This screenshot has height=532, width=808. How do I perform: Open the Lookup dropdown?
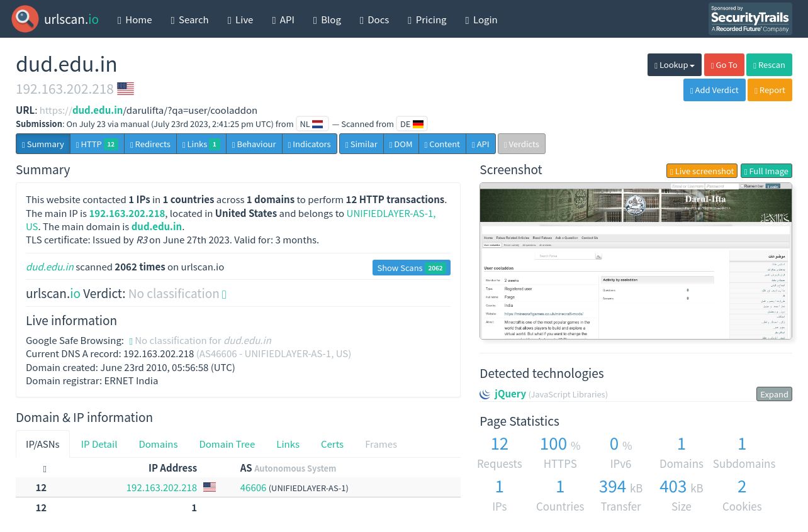click(674, 65)
